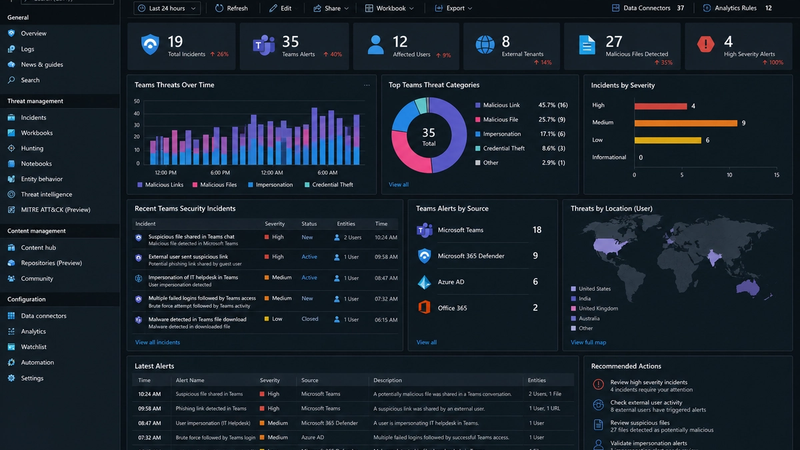Click the Repositories (Preview) icon
This screenshot has width=800, height=450.
[11, 263]
